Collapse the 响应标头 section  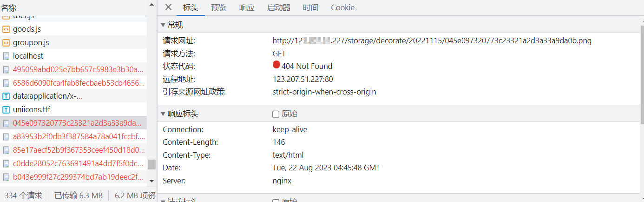coord(163,114)
